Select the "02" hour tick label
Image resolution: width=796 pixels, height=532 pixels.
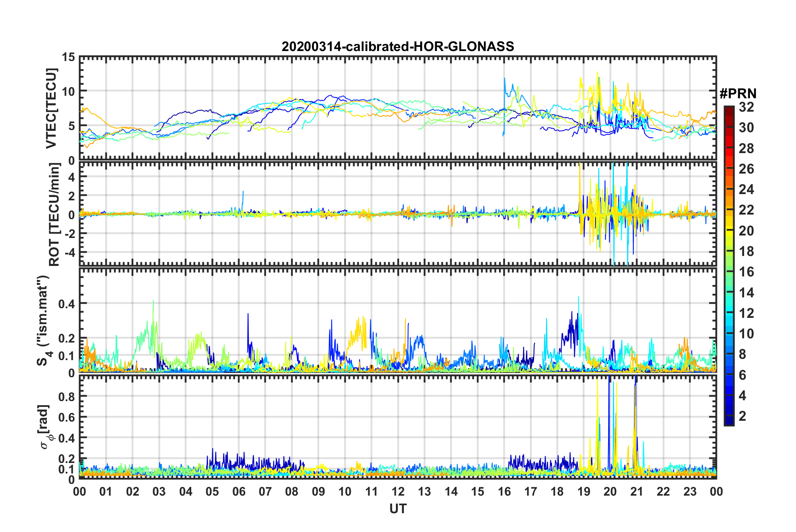point(133,491)
